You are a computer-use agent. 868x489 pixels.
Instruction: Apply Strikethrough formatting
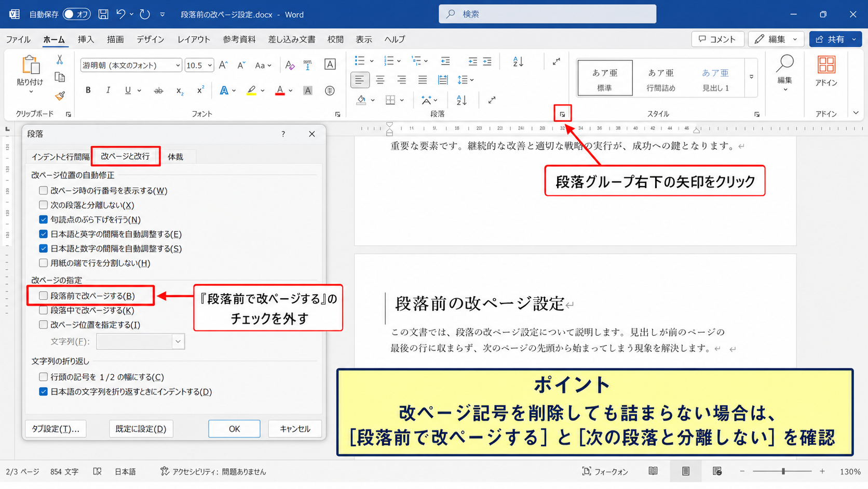click(158, 90)
